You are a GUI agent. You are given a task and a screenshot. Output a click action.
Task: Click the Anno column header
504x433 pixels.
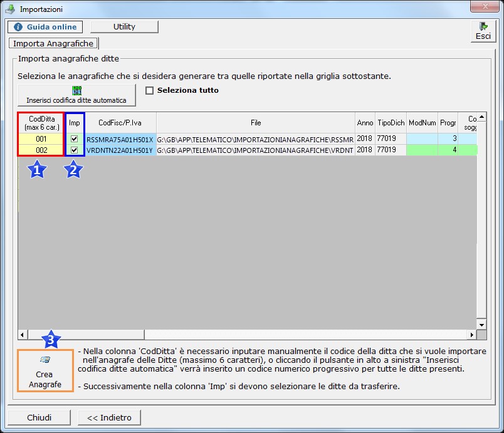365,123
